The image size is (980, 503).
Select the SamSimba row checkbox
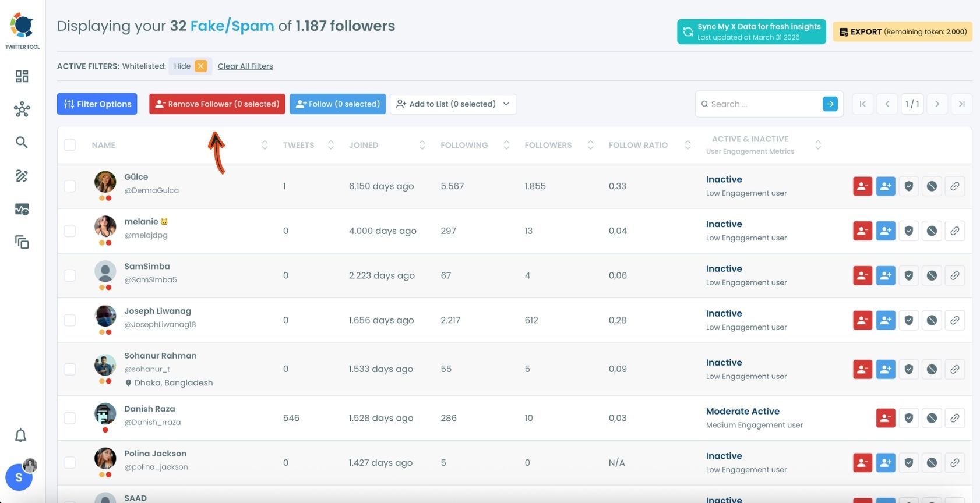[x=70, y=276]
